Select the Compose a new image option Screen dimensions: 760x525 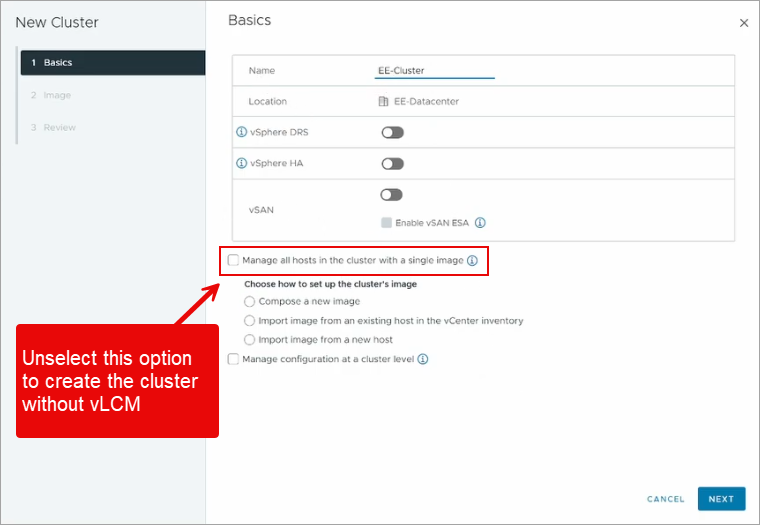tap(250, 301)
